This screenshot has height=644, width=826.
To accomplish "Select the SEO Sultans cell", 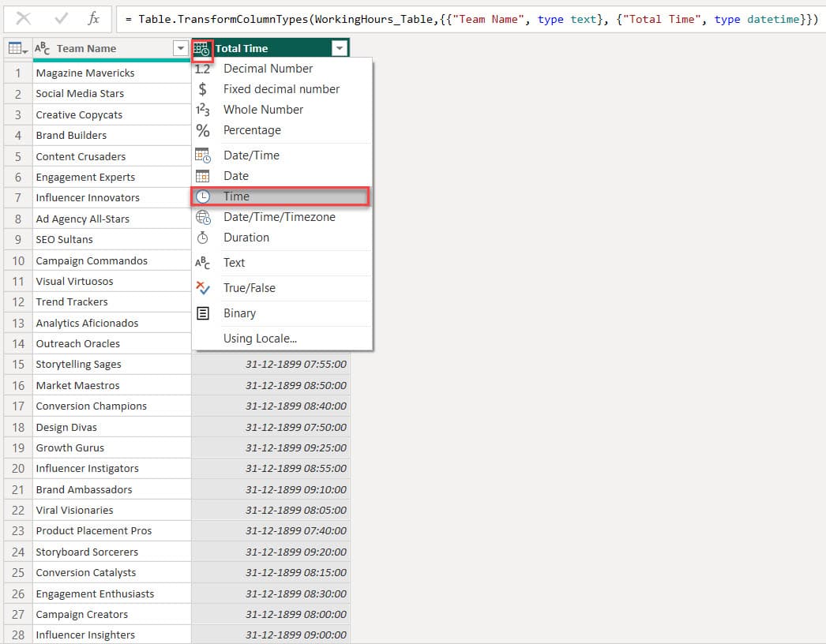I will click(x=111, y=240).
